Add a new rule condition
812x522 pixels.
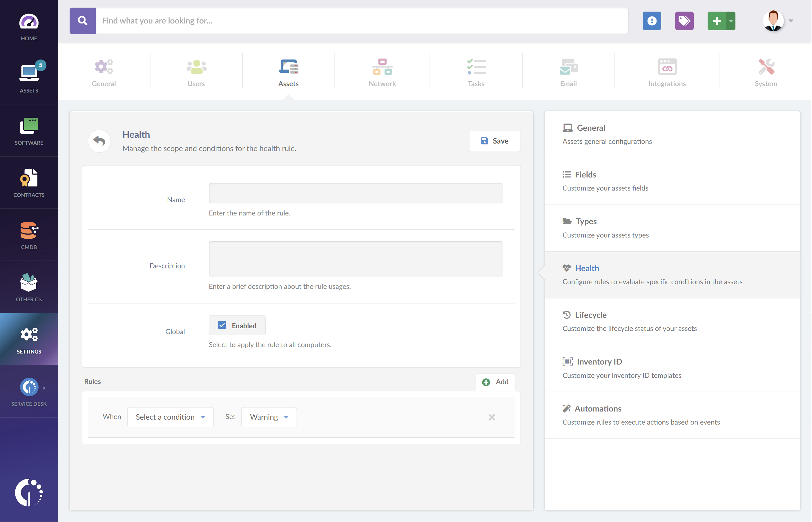tap(495, 382)
